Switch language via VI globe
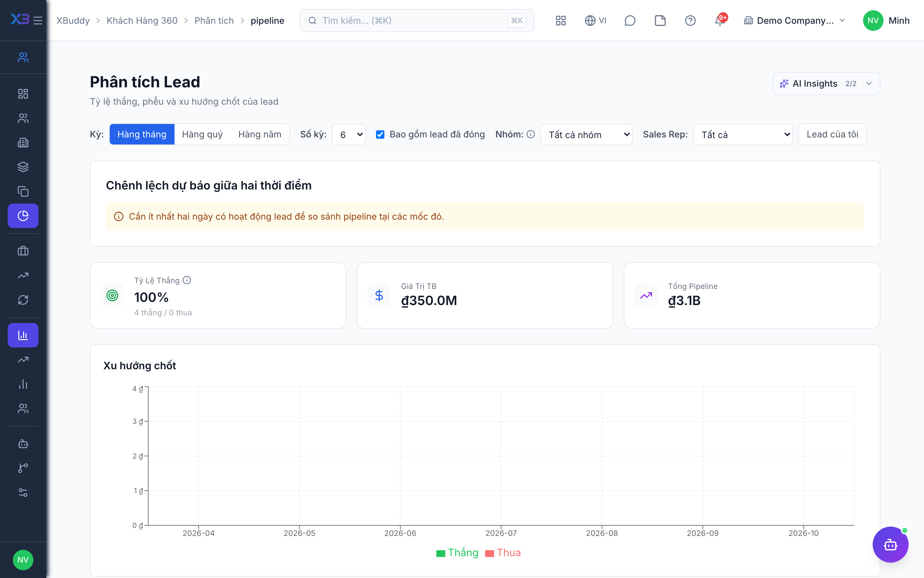This screenshot has width=924, height=578. click(x=595, y=20)
